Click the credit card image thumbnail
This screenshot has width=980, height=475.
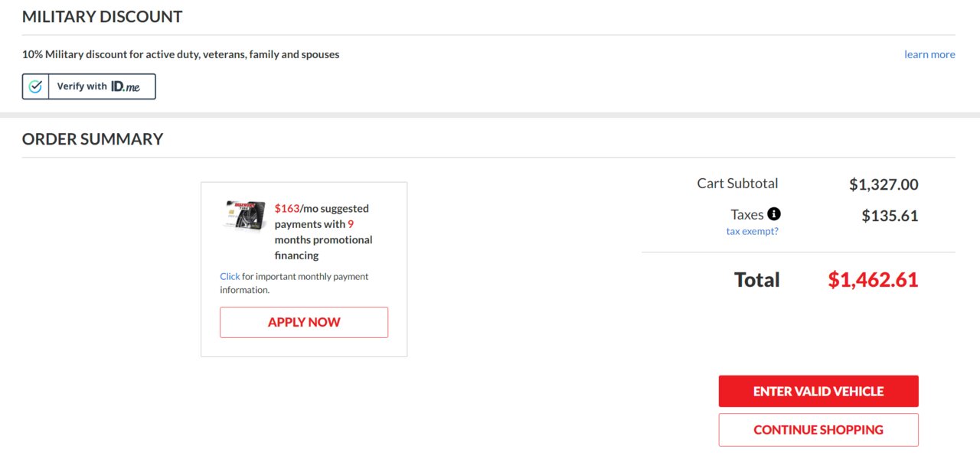click(x=245, y=215)
